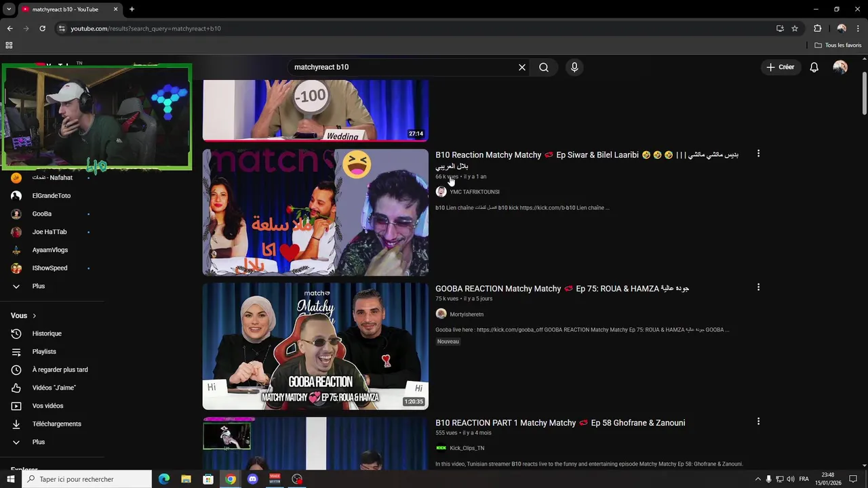Open the ElGrandeToto channel subscription

52,196
